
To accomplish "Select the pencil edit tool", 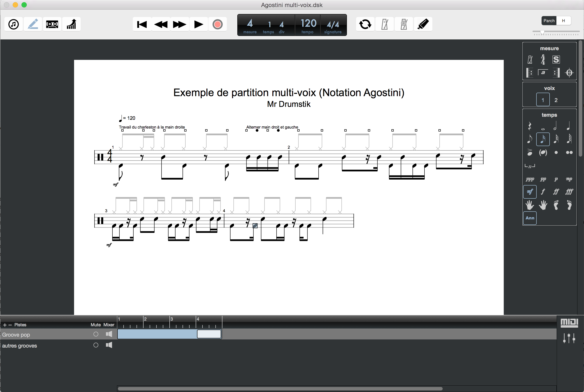I will (x=33, y=24).
